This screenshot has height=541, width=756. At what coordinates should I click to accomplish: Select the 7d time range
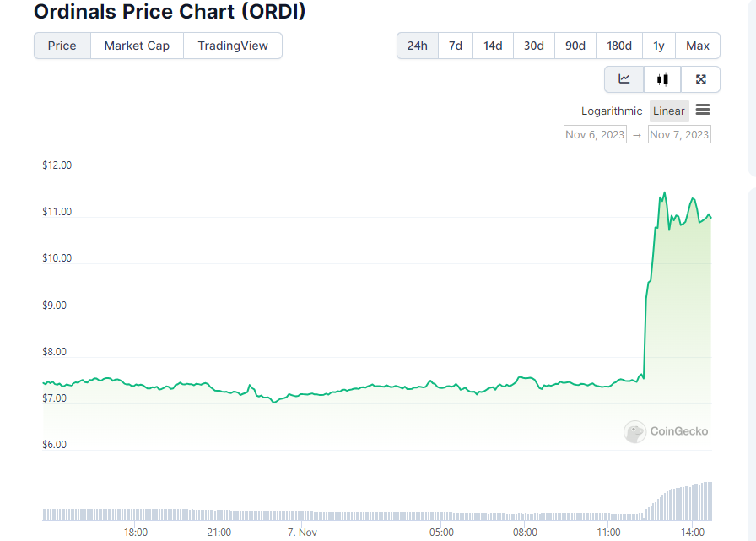pos(455,46)
